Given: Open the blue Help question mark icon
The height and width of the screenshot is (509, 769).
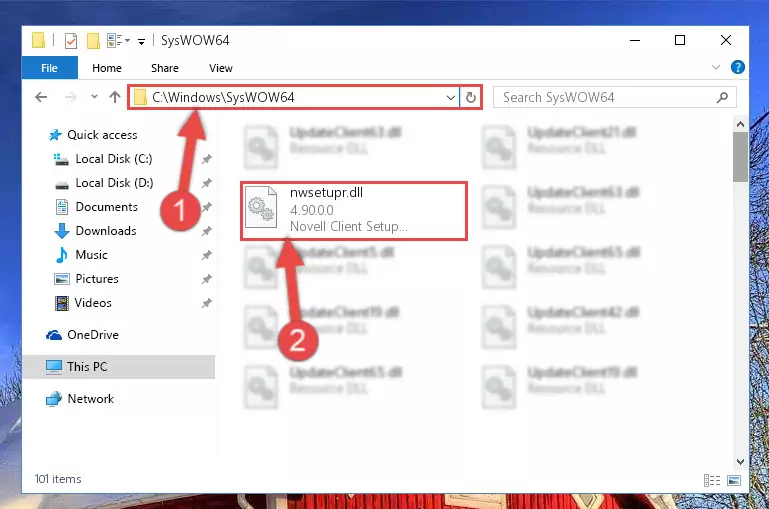Looking at the screenshot, I should [738, 67].
